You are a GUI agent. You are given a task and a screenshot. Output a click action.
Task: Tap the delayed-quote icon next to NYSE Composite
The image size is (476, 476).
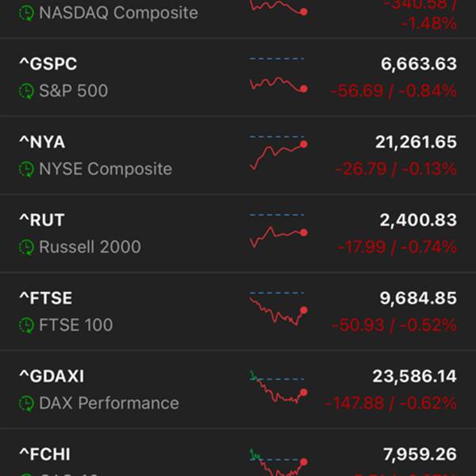click(28, 169)
